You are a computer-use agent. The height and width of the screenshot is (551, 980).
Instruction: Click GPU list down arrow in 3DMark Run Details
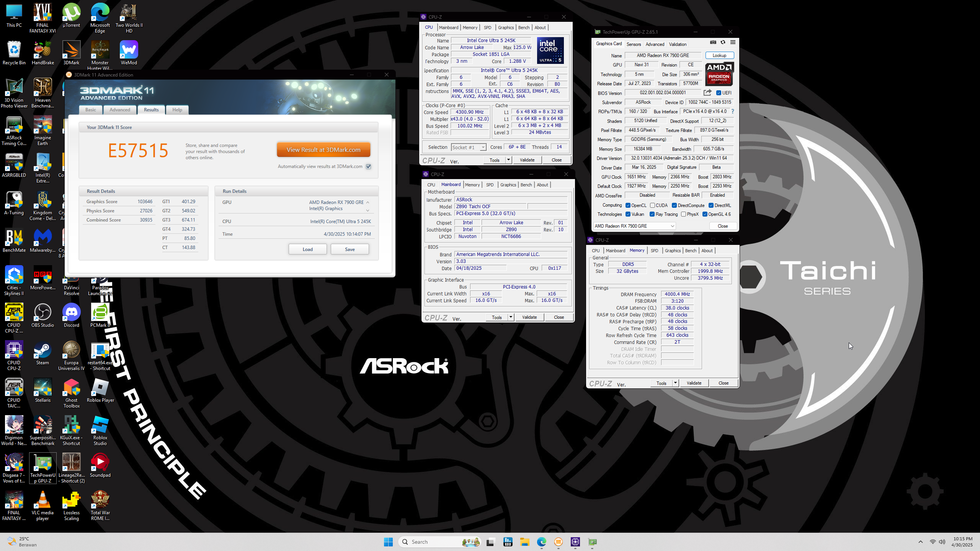tap(367, 210)
